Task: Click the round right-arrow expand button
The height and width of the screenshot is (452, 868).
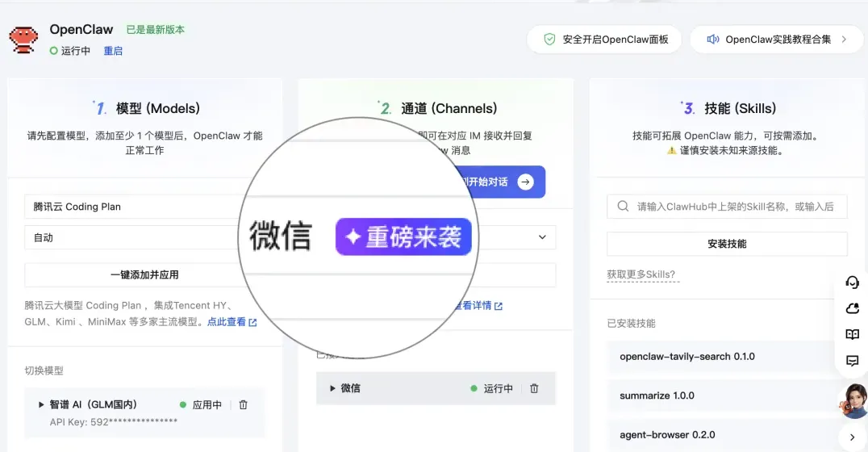Action: click(x=852, y=437)
